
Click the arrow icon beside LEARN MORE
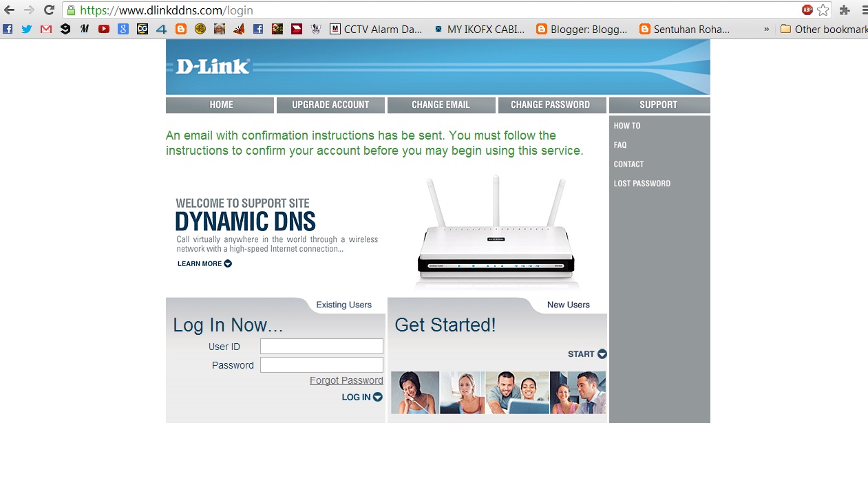pyautogui.click(x=228, y=263)
